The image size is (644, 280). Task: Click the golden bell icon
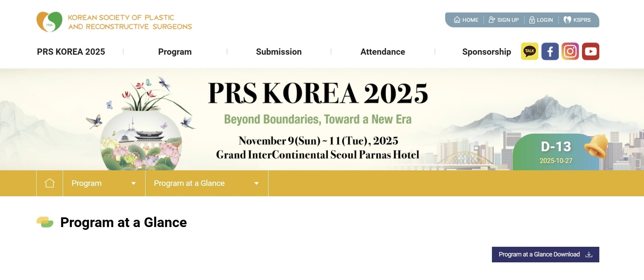[597, 145]
